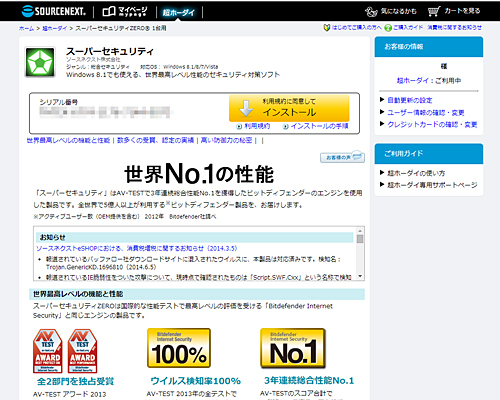
Task: Open はじめてご購入の方へ link
Action: [353, 28]
